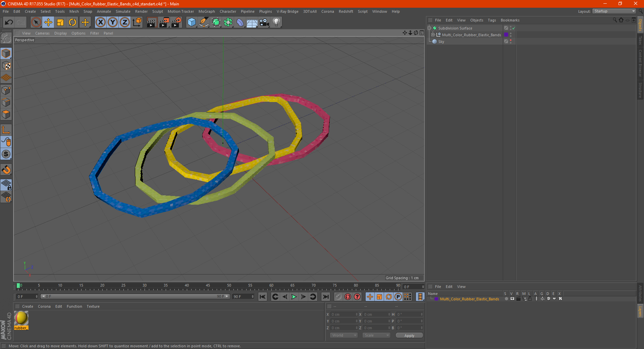
Task: Activate the Rotate tool
Action: click(x=72, y=22)
